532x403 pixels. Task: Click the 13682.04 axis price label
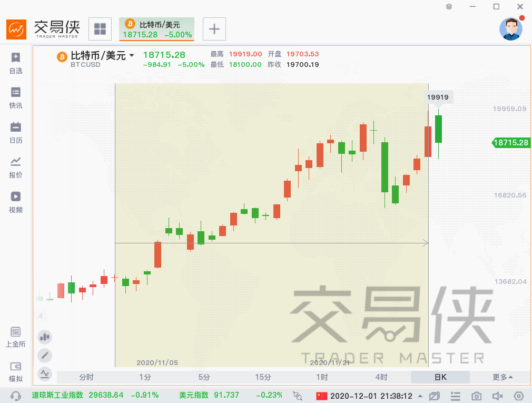click(x=510, y=281)
